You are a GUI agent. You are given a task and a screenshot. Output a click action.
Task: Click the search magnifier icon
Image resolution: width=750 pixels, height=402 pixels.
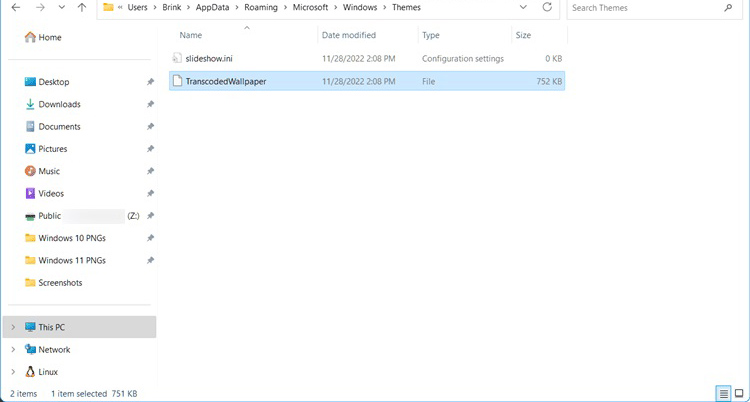(x=727, y=8)
